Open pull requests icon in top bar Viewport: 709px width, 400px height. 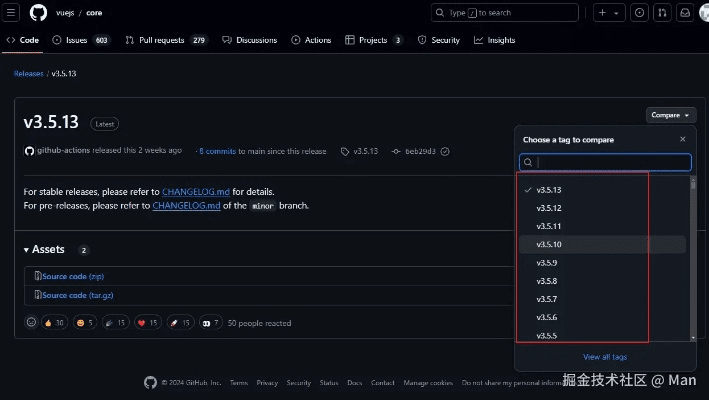pyautogui.click(x=662, y=13)
